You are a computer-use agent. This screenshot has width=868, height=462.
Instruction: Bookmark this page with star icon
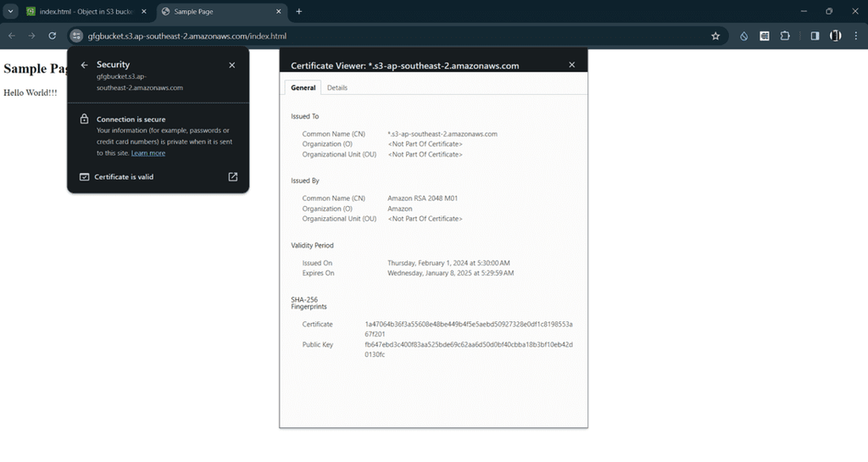715,36
